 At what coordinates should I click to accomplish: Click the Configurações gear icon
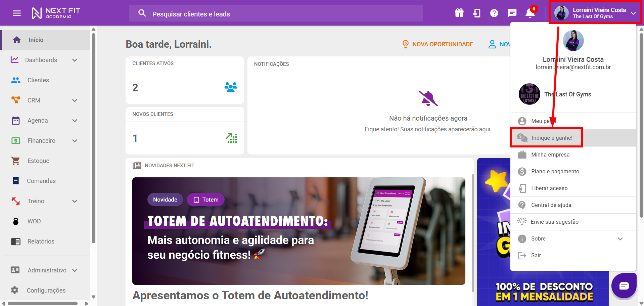pyautogui.click(x=15, y=290)
